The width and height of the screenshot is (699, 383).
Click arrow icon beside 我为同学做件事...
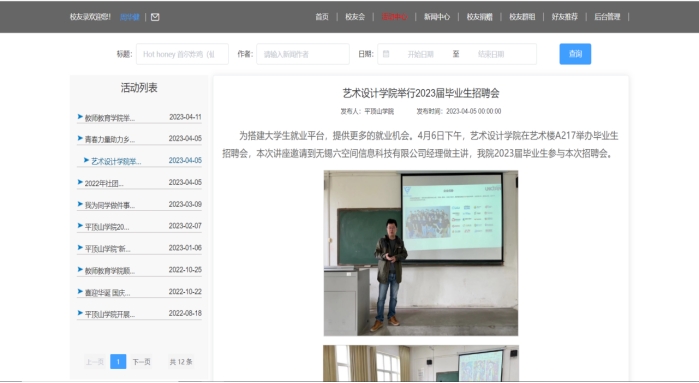[80, 204]
